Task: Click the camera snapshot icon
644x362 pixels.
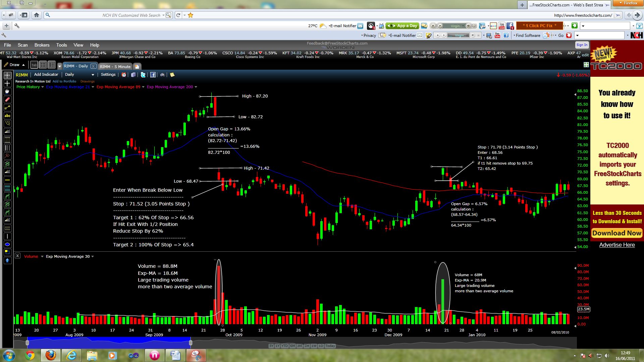Action: (163, 75)
